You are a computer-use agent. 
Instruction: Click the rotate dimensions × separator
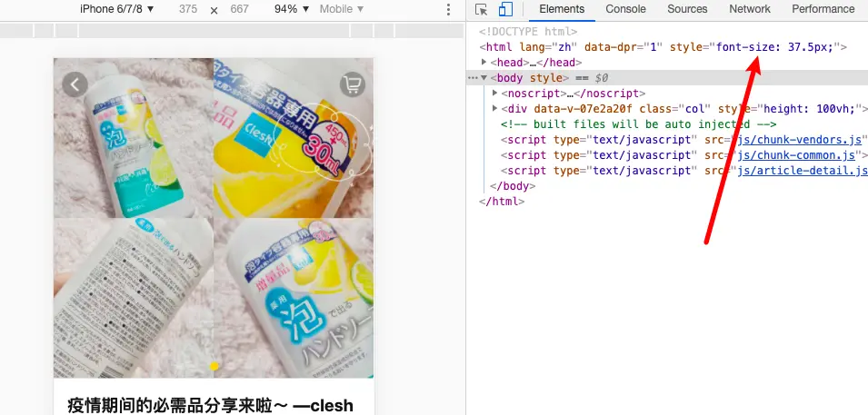tap(215, 10)
